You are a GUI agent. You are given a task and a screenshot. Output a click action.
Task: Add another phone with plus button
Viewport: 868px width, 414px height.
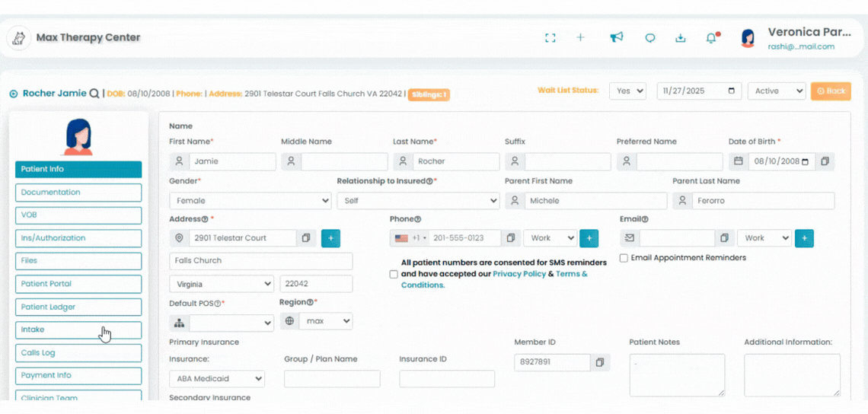pyautogui.click(x=589, y=238)
